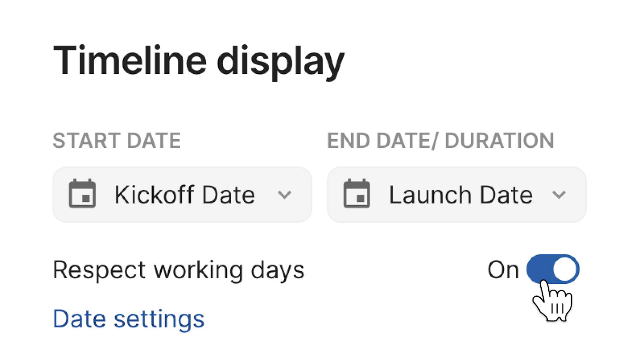Screen dimensions: 644x362
Task: Click the "On" label next to the toggle
Action: coord(503,270)
